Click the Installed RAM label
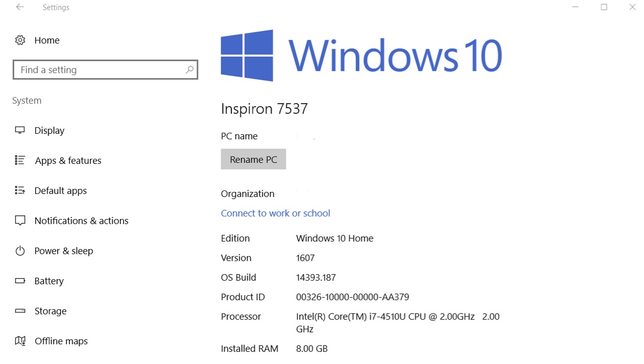Screen dimensions: 644x364 tap(249, 349)
